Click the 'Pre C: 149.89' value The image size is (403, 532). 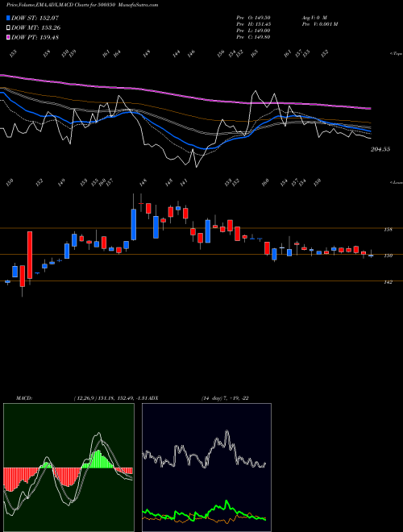253,37
